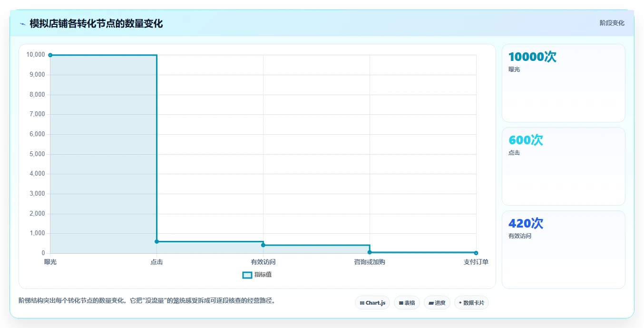Click the 有效访问 x-axis label
Image resolution: width=644 pixels, height=328 pixels.
coord(263,262)
